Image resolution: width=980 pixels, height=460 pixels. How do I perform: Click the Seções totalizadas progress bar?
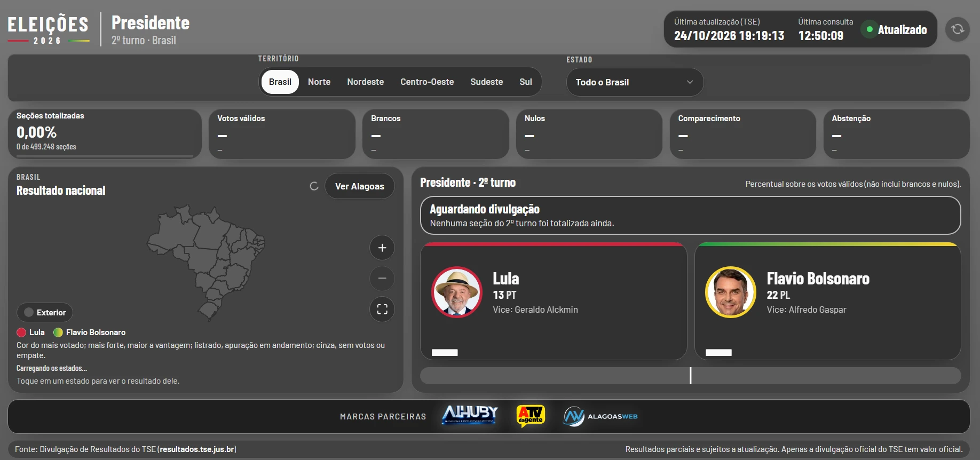[105, 156]
